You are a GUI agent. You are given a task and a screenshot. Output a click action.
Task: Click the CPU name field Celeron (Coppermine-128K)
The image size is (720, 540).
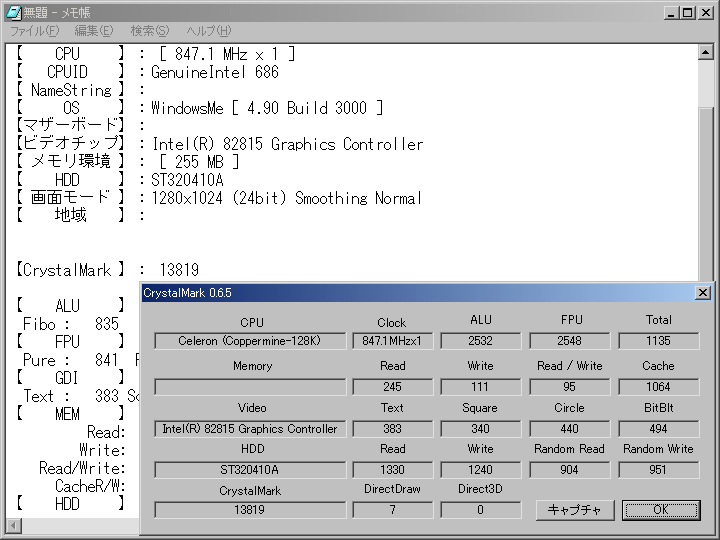(x=250, y=341)
